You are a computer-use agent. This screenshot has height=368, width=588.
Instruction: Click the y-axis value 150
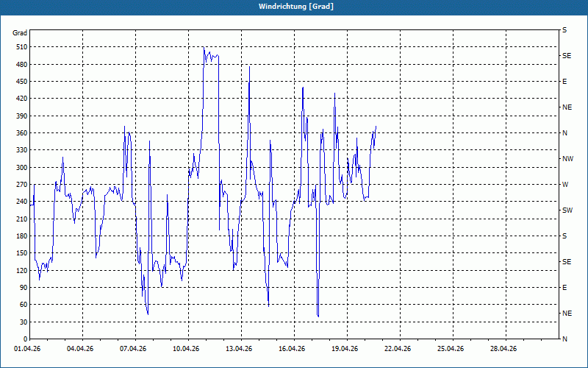tap(22, 253)
